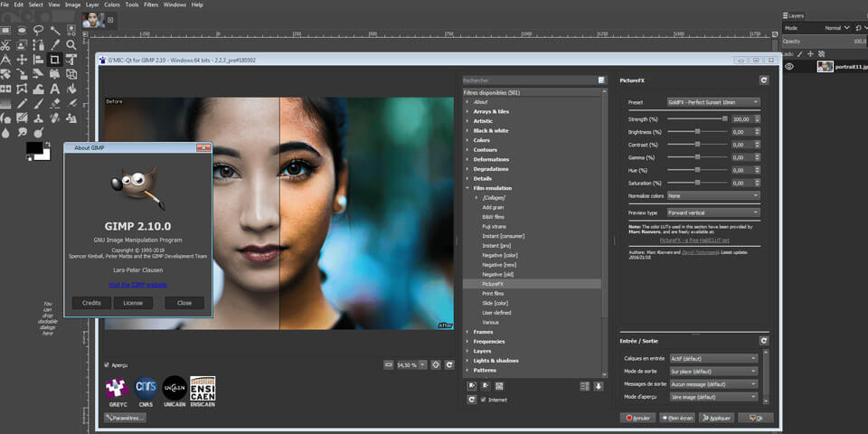Select the Eraser tool
868x434 pixels.
tap(55, 103)
